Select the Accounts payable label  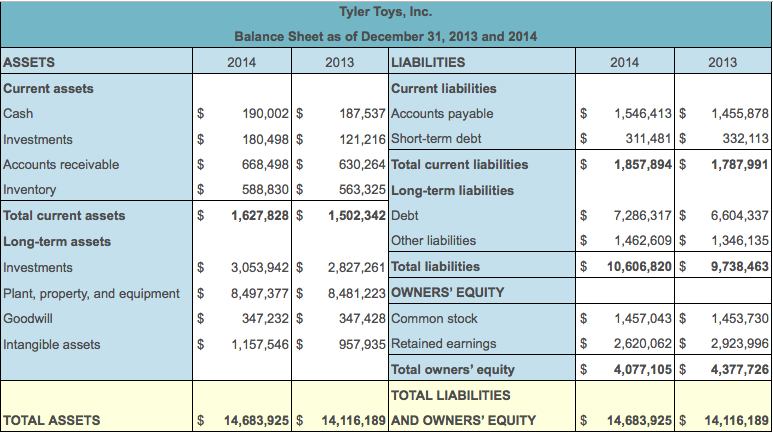click(442, 113)
